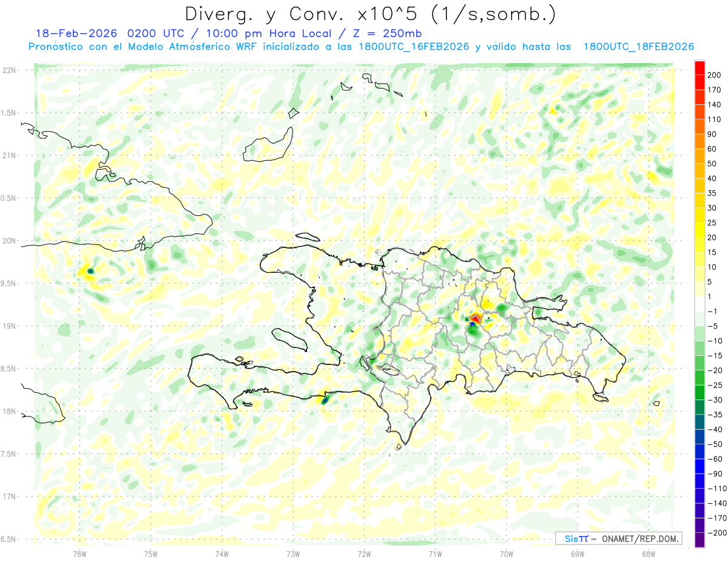Click the colorbar label '-40'

[x=716, y=430]
